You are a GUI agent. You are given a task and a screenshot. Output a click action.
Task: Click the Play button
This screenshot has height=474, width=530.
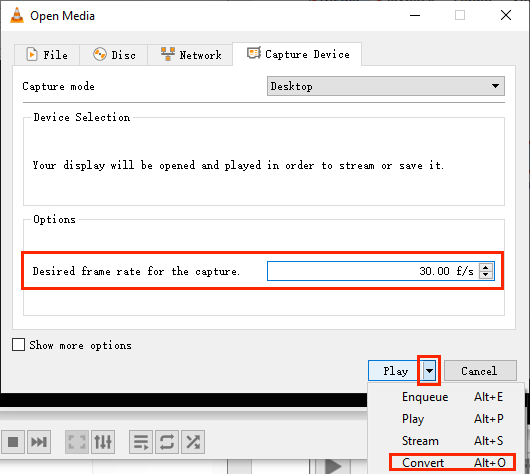coord(395,371)
